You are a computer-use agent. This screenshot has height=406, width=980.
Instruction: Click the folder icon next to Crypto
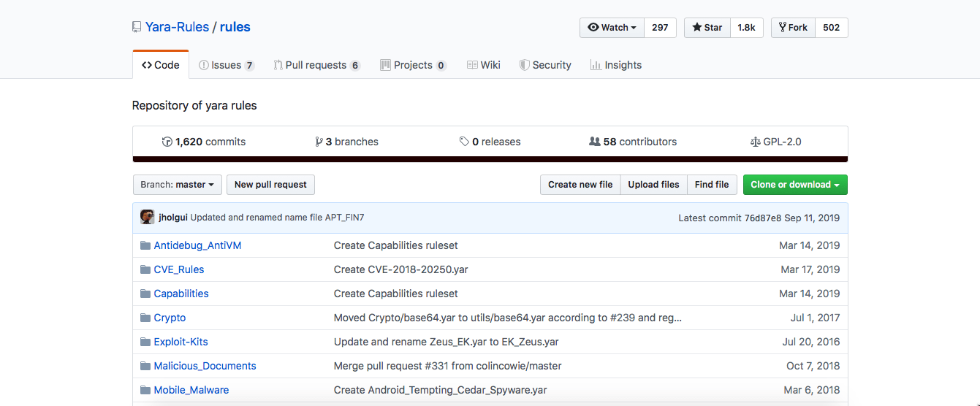click(x=145, y=318)
